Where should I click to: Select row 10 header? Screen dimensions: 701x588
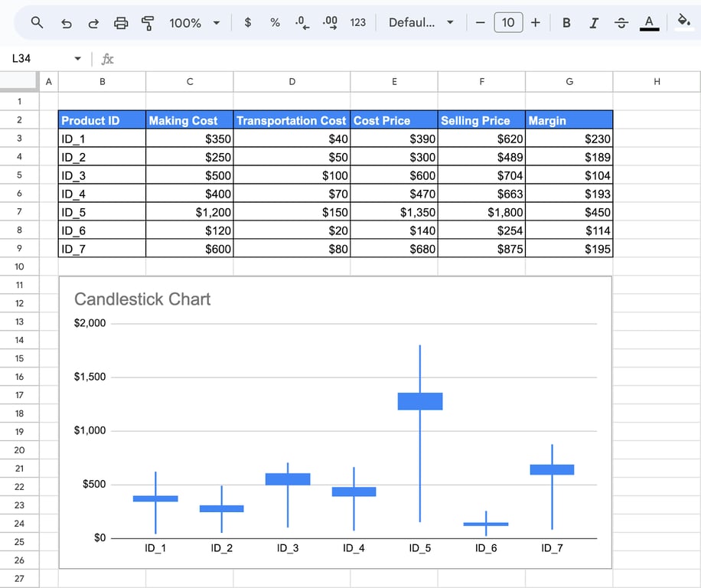click(x=19, y=266)
